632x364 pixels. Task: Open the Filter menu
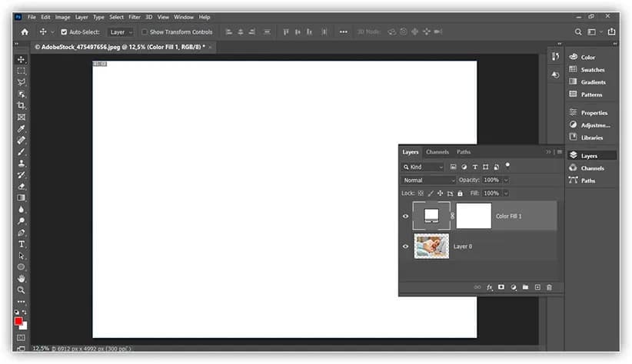[x=135, y=17]
